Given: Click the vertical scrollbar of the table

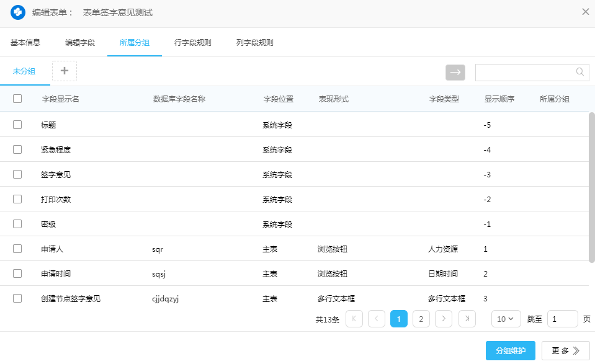Looking at the screenshot, I should coord(591,186).
